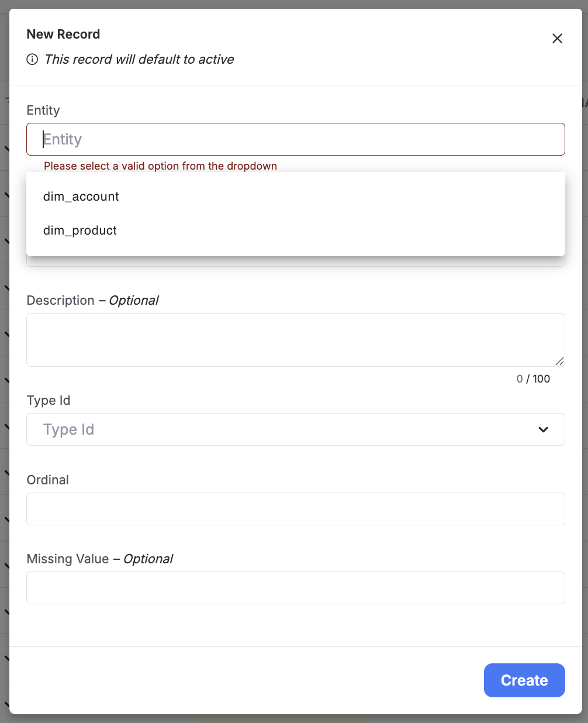Submit with the Create button
588x723 pixels.
[524, 680]
